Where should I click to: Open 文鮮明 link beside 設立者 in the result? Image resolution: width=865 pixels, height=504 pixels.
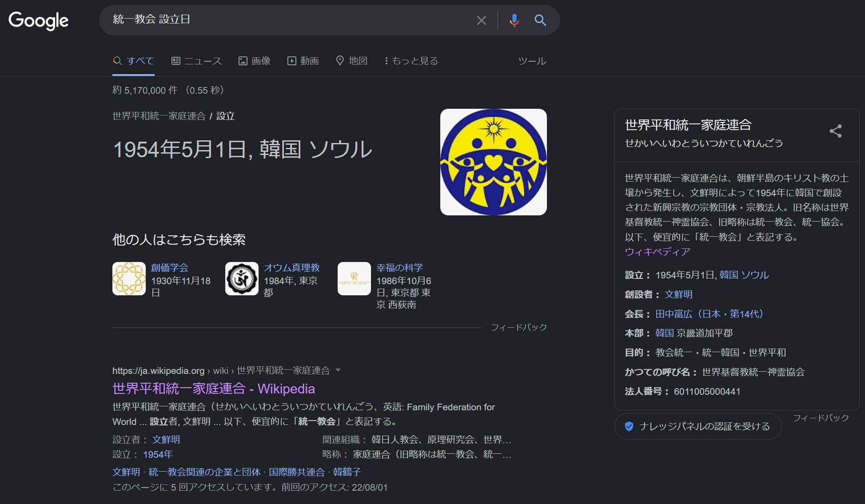coord(166,440)
